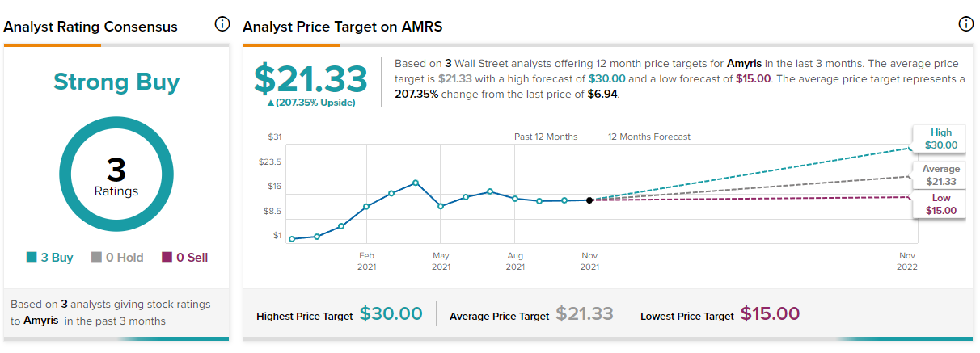This screenshot has height=353, width=980.
Task: Click the High $30.00 forecast label
Action: 940,139
